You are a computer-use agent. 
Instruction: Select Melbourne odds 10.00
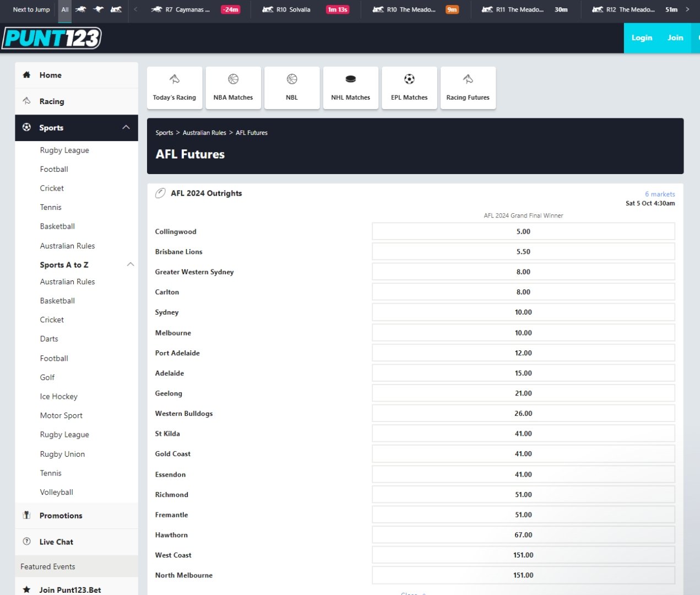coord(523,333)
